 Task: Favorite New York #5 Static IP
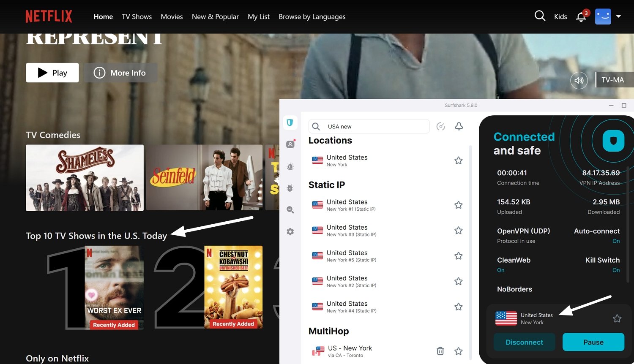[458, 255]
